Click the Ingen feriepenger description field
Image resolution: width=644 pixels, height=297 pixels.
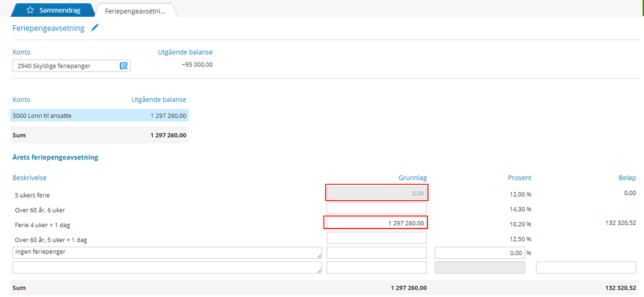(x=167, y=252)
